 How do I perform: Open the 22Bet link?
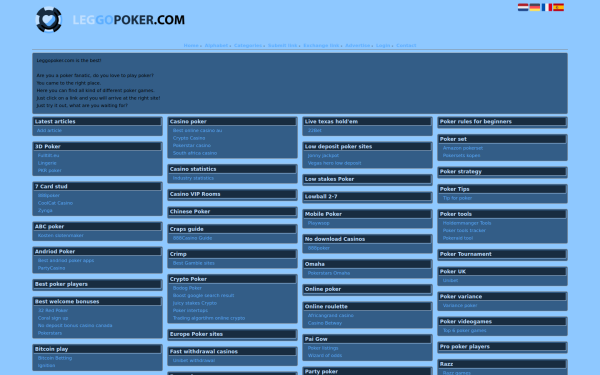(x=315, y=130)
